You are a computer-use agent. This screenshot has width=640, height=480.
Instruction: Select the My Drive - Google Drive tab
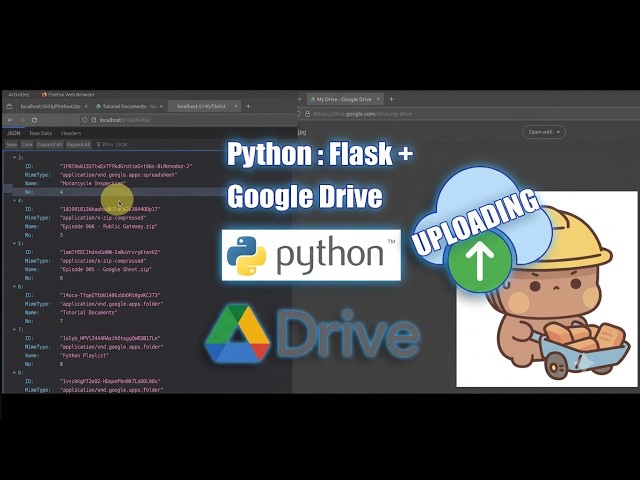tap(345, 99)
